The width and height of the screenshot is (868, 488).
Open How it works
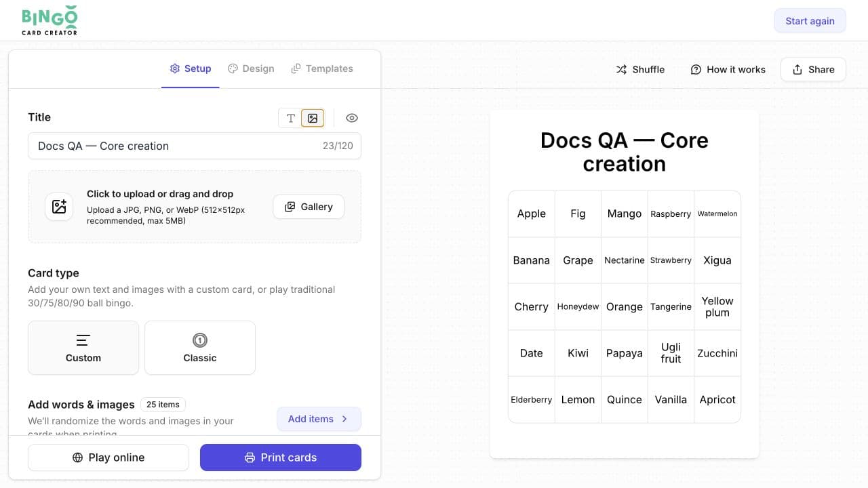pos(728,69)
